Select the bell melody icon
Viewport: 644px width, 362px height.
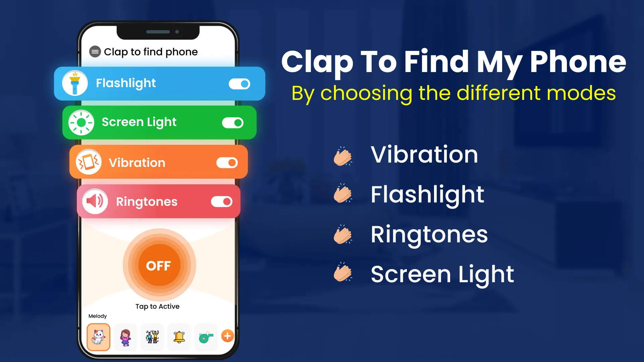[178, 336]
